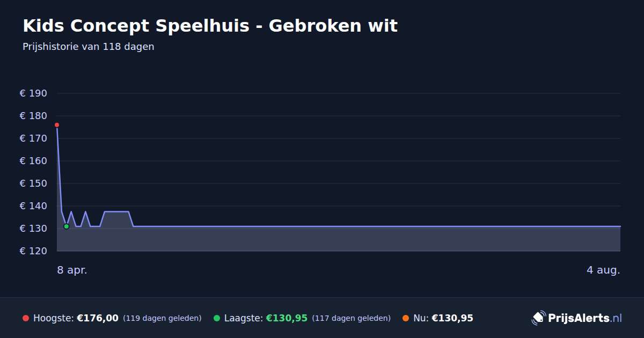Open the PrijsAlerts.nl brand link
Image resolution: width=644 pixels, height=338 pixels.
pyautogui.click(x=577, y=318)
